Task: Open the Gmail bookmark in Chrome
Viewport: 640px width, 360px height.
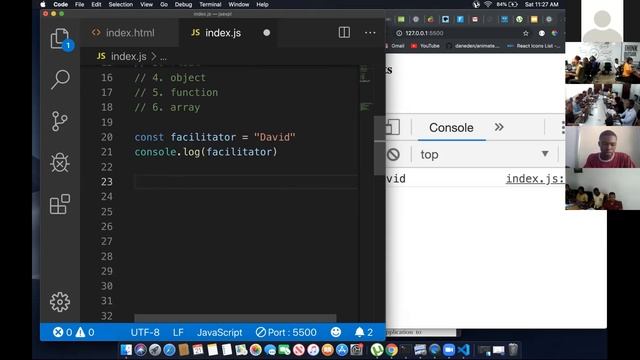Action: coord(394,46)
